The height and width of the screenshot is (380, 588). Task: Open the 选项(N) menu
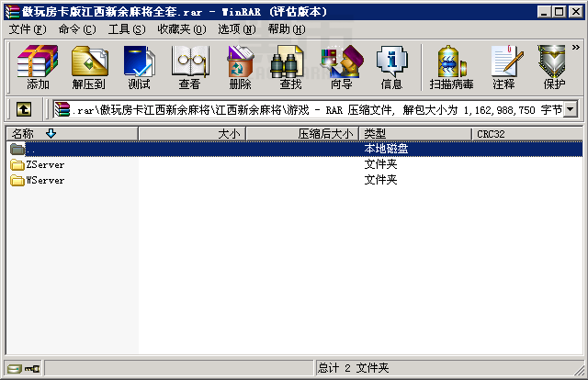point(237,28)
